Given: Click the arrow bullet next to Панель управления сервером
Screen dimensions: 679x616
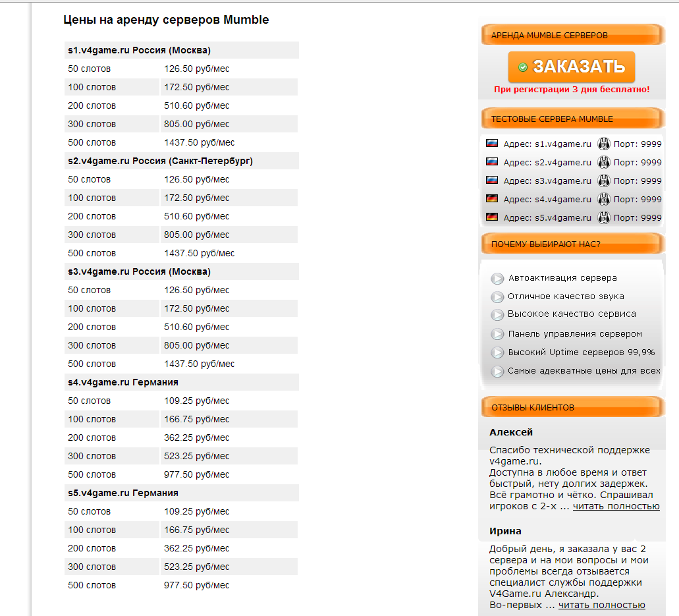Looking at the screenshot, I should [x=497, y=334].
